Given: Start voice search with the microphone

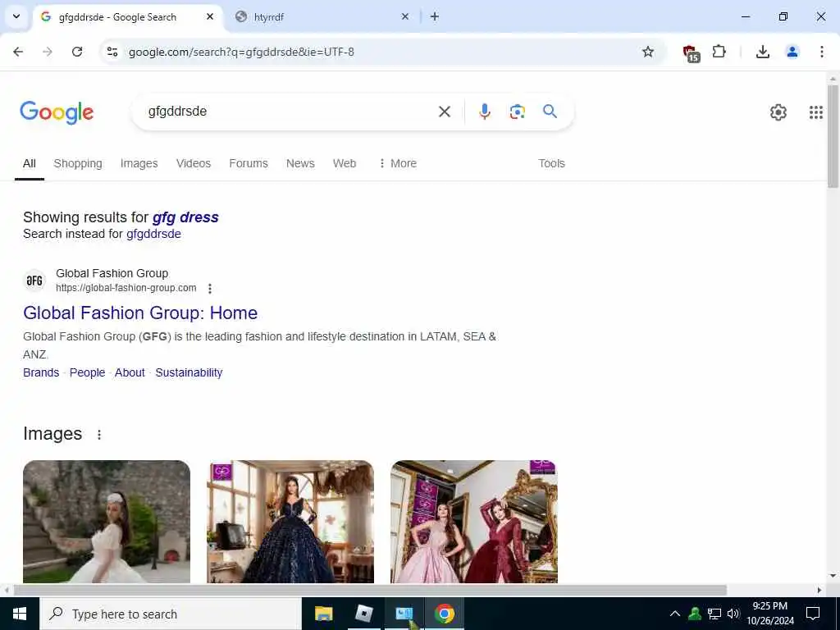Looking at the screenshot, I should [484, 112].
